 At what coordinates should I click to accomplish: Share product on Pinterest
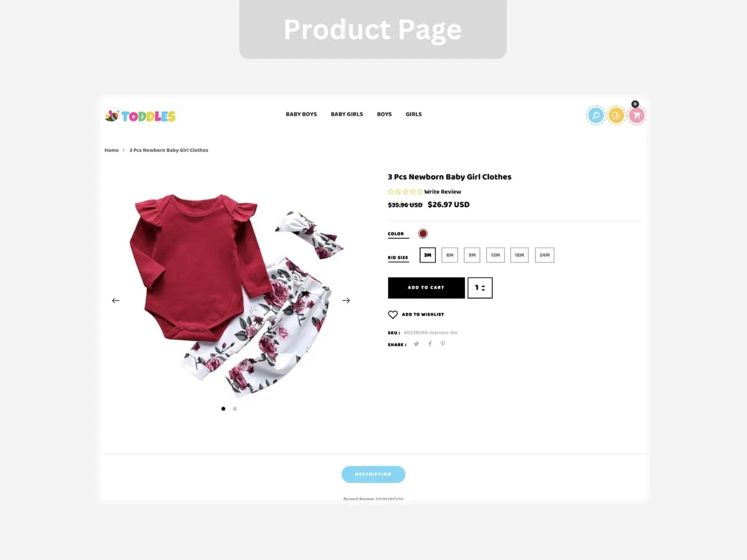443,344
